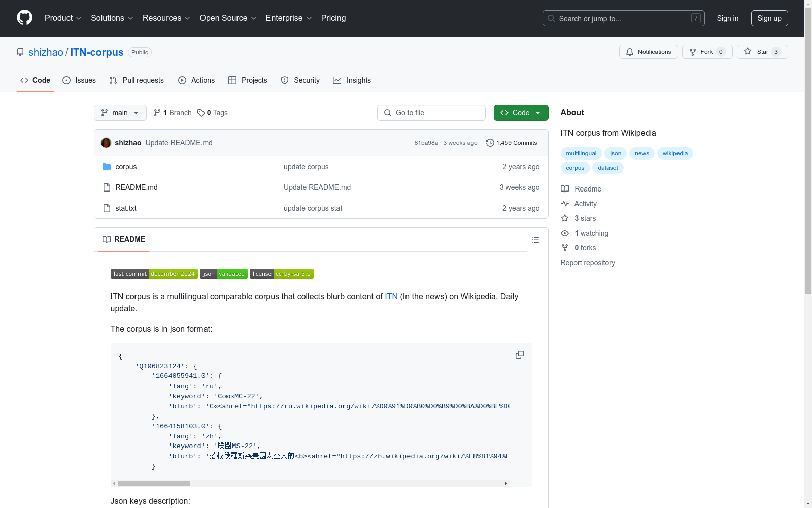Open the news topic tag

pos(642,153)
